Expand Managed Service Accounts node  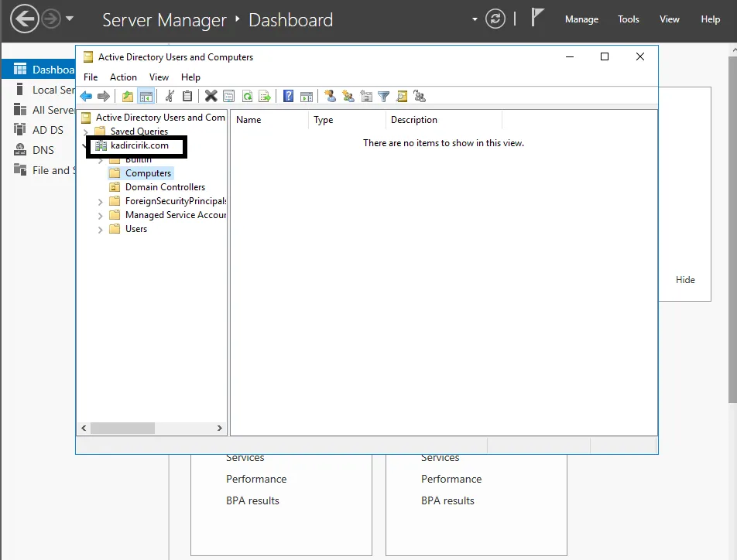click(100, 216)
